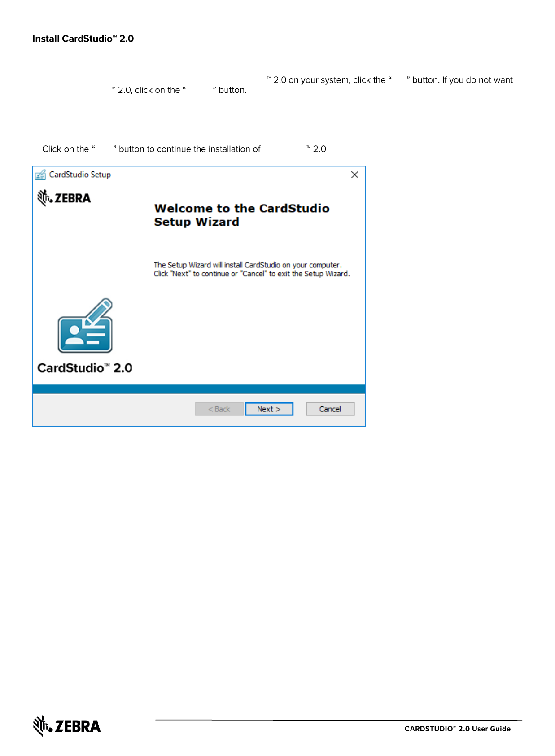Click the CardStudio ID card pencil icon
Image resolution: width=555 pixels, height=756 pixels.
click(85, 325)
